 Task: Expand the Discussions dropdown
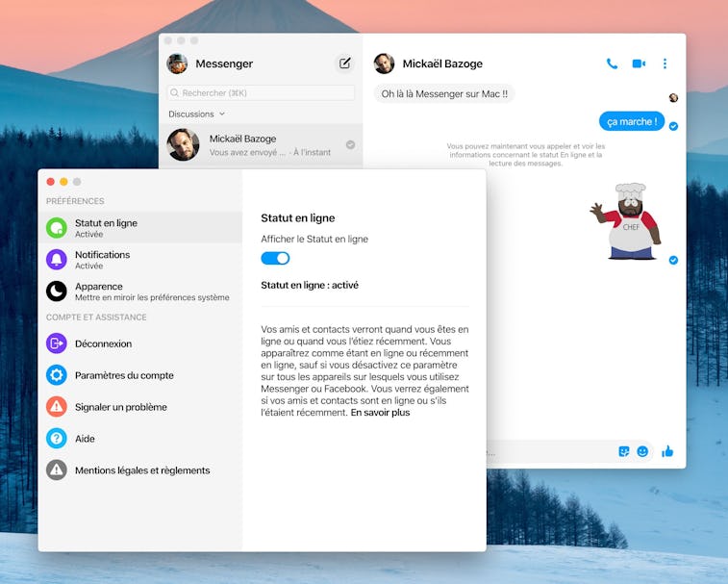pos(196,114)
